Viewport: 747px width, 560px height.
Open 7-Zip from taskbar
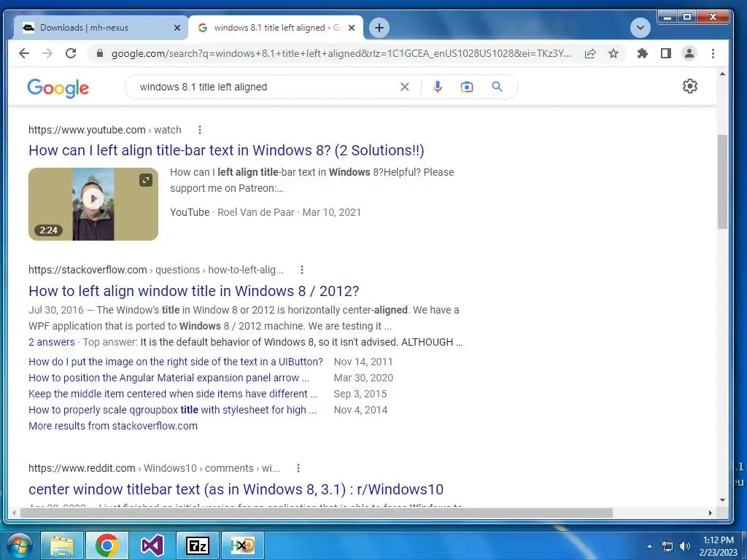[198, 545]
